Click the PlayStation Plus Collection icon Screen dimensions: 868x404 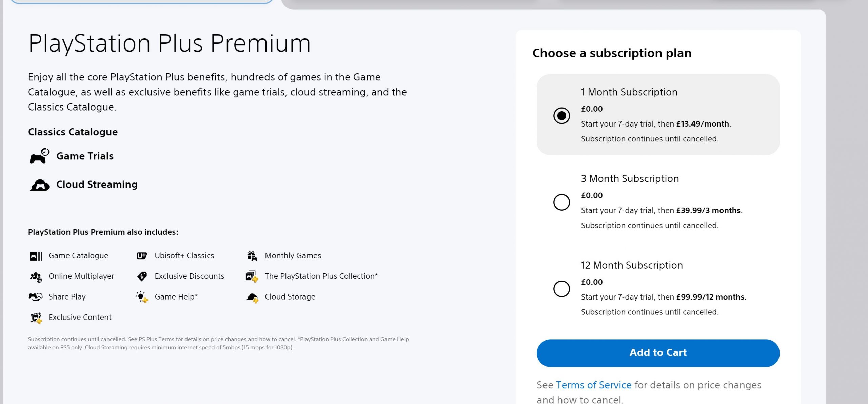[x=252, y=276]
